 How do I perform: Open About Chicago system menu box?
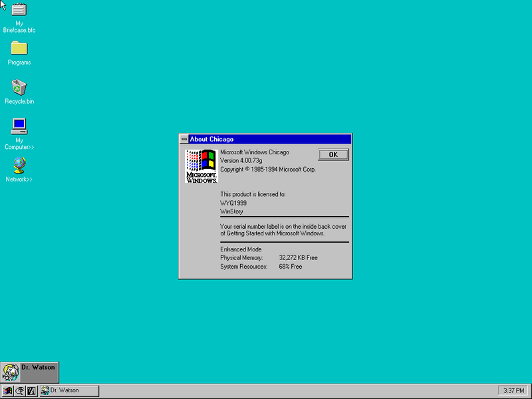184,139
